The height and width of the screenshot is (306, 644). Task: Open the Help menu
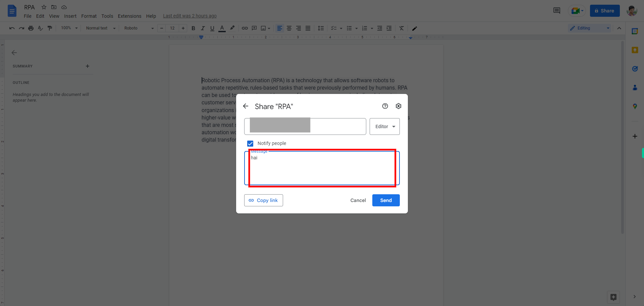click(x=151, y=16)
